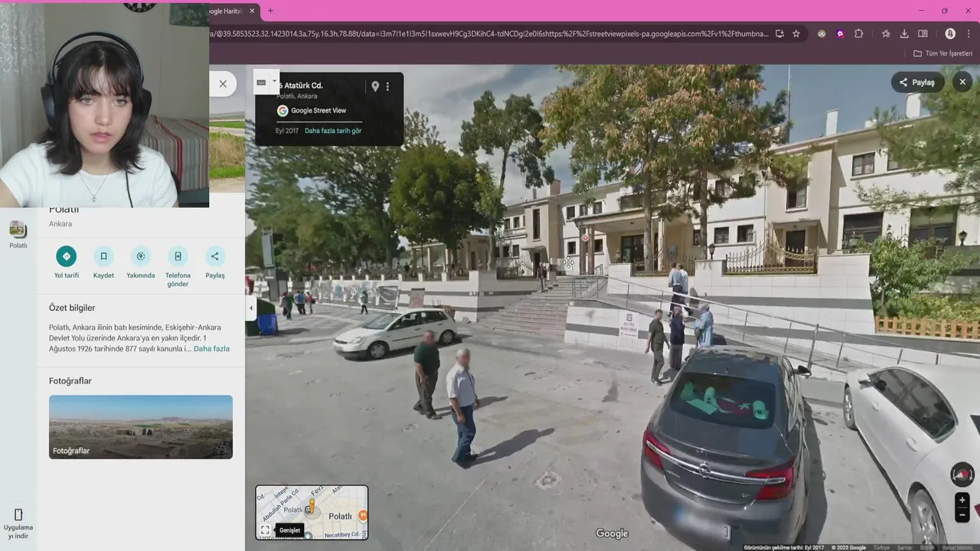Close the Google Haritalar browser tab
The height and width of the screenshot is (551, 980).
click(252, 11)
